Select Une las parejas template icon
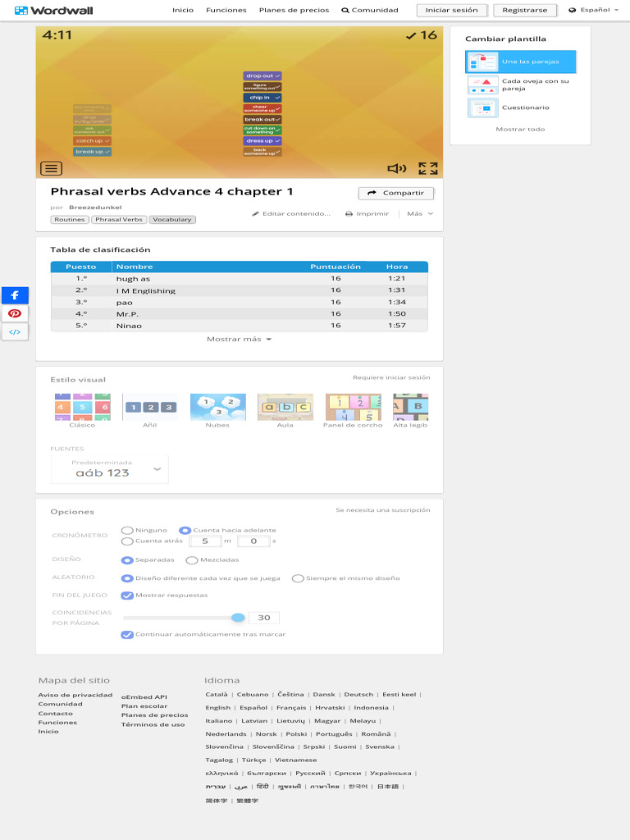 click(482, 62)
